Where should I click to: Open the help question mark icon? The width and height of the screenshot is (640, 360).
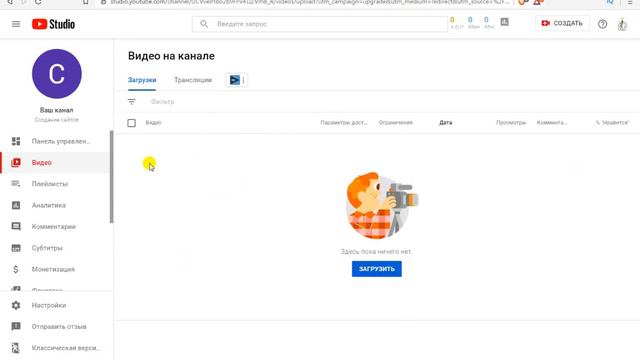coord(602,24)
